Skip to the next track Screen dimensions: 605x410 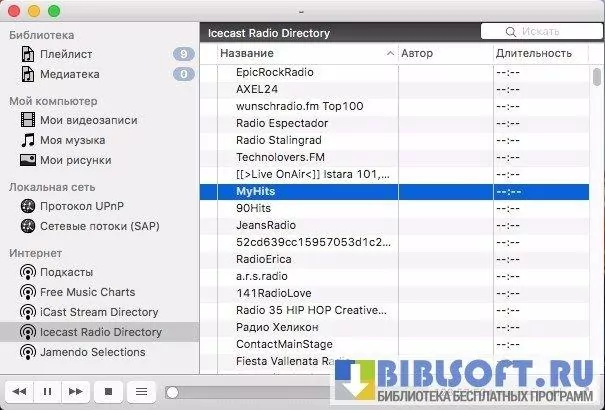(x=75, y=391)
